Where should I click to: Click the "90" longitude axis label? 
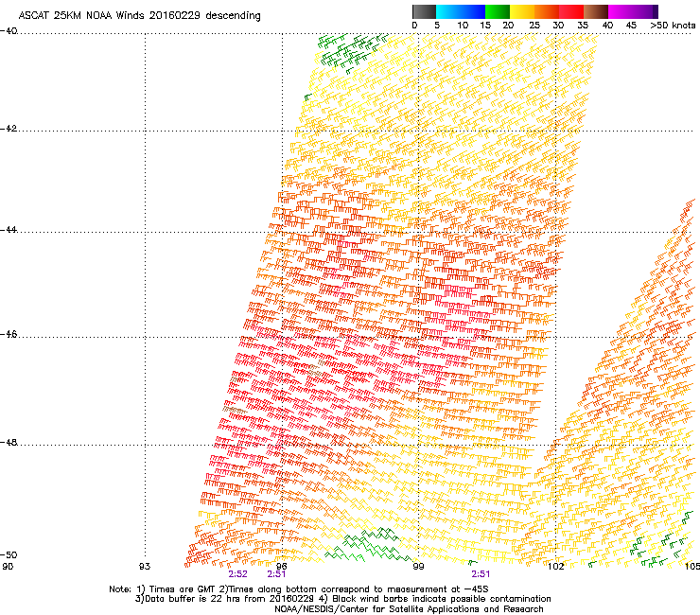(x=8, y=567)
